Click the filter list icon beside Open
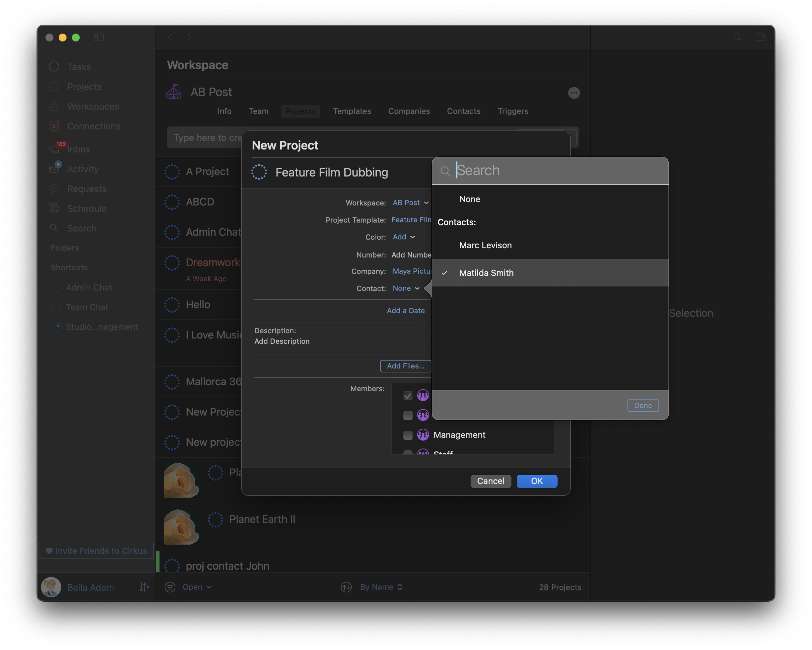The width and height of the screenshot is (812, 650). (x=170, y=587)
